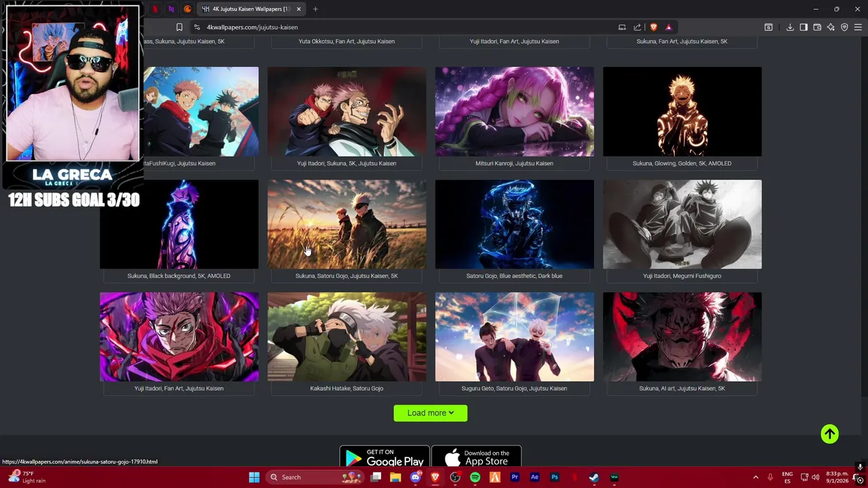Open the browser hamburger menu
Image resolution: width=868 pixels, height=488 pixels.
(859, 27)
